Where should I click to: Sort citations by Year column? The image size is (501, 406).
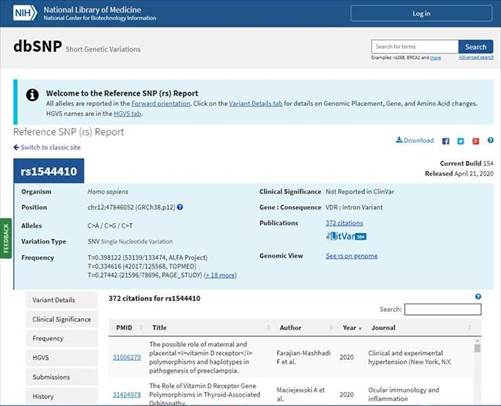(x=351, y=328)
